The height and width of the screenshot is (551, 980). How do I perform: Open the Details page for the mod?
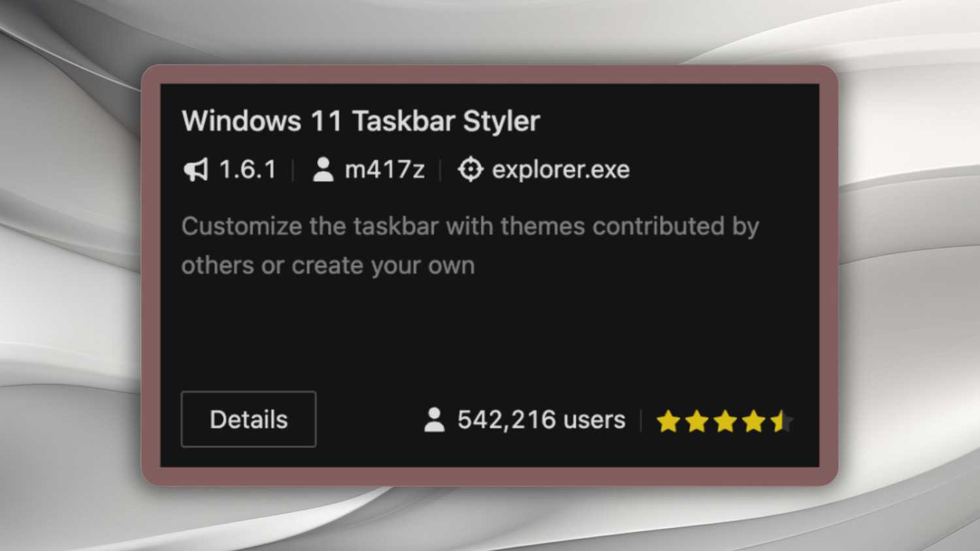click(248, 419)
